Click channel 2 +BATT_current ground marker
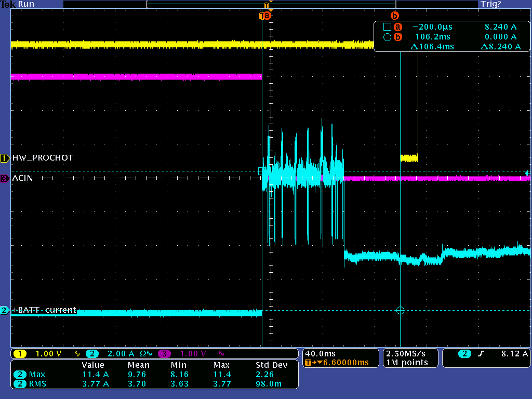Viewport: 532px width, 399px height. [x=4, y=310]
